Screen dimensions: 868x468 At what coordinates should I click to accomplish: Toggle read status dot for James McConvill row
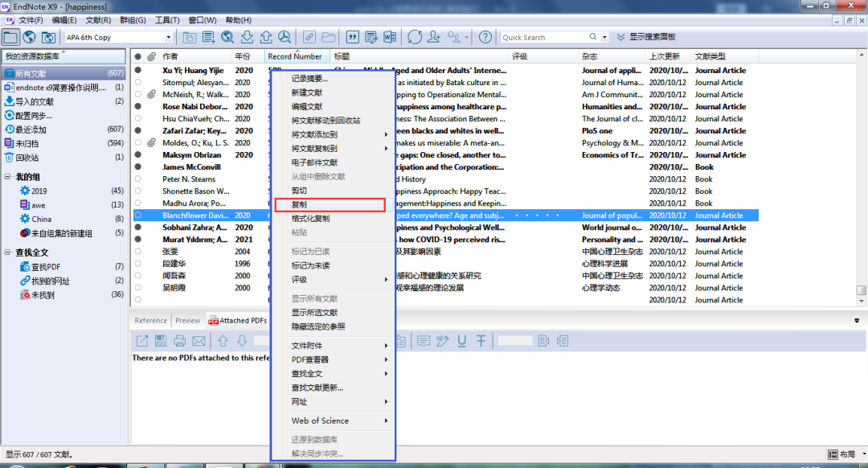click(138, 166)
